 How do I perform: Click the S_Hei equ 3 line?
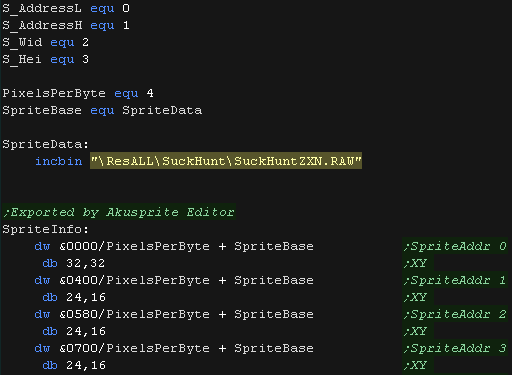(46, 59)
